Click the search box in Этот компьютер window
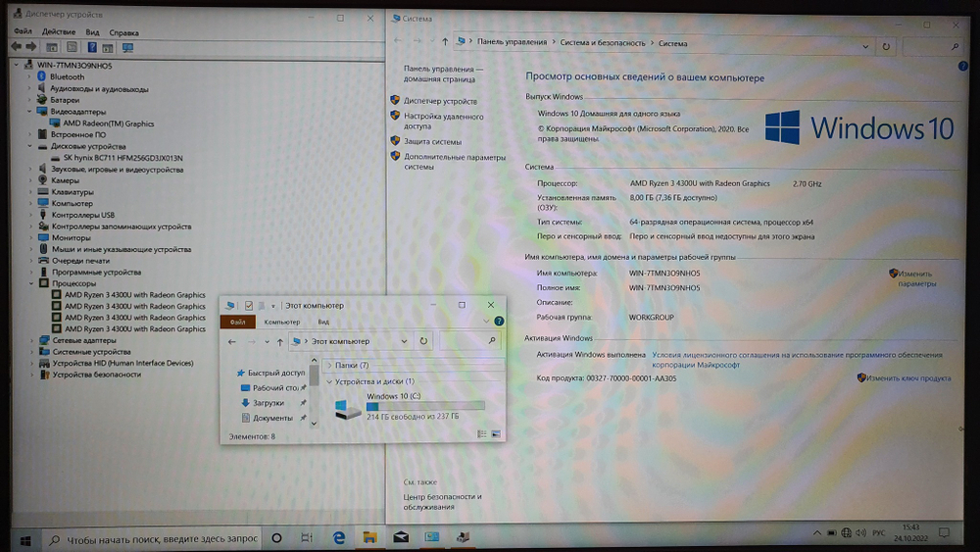This screenshot has height=552, width=980. [470, 340]
